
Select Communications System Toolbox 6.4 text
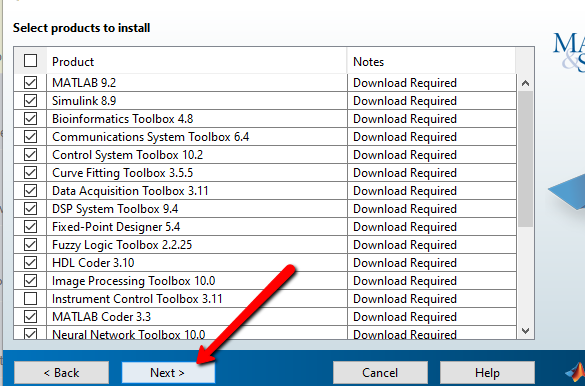click(150, 137)
